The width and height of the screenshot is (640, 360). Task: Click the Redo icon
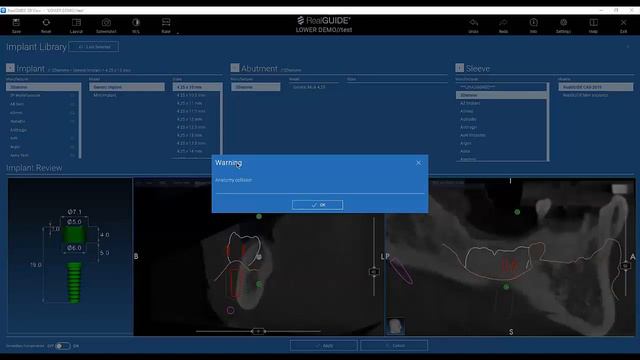tap(503, 23)
